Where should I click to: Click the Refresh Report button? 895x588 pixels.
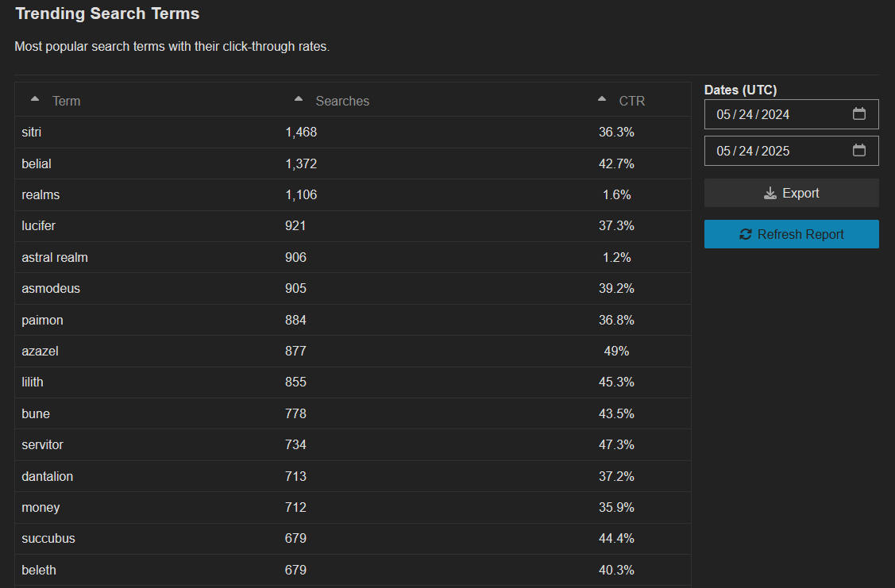[x=791, y=234]
